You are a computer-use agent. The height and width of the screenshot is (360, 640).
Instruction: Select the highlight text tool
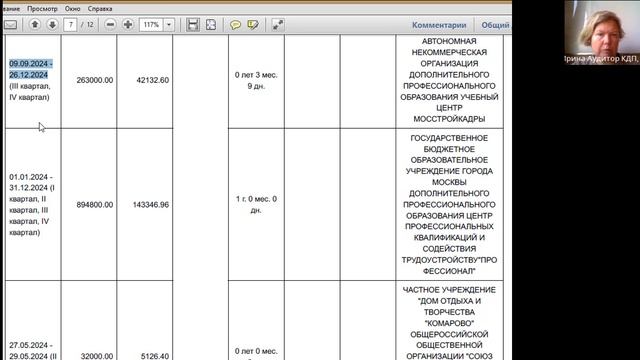point(253,25)
